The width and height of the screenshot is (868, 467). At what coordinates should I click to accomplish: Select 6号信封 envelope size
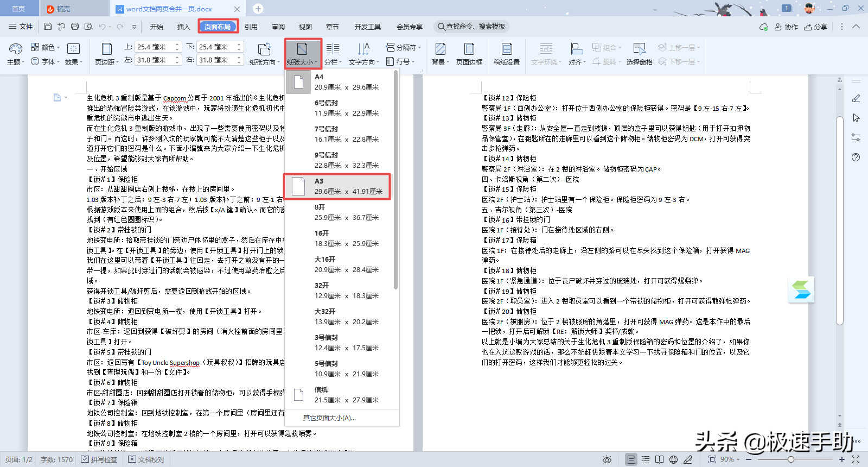coord(340,108)
